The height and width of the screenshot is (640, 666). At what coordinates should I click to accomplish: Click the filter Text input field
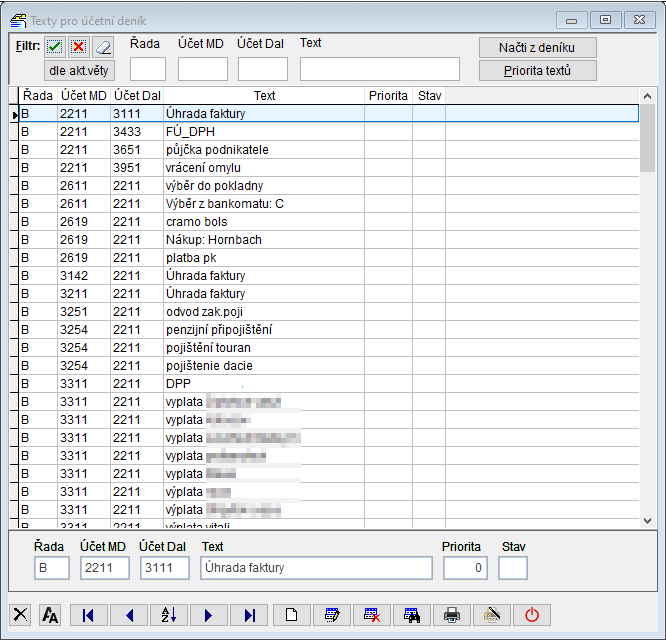coord(380,69)
